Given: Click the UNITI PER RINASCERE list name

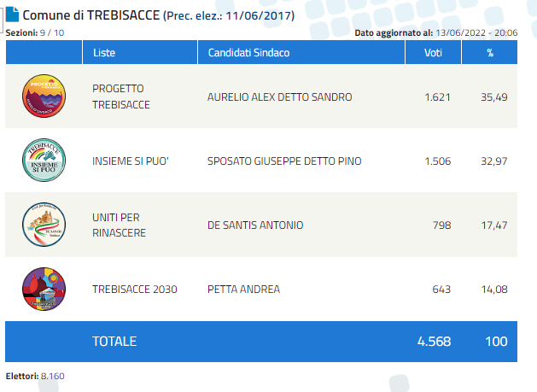Looking at the screenshot, I should 119,225.
